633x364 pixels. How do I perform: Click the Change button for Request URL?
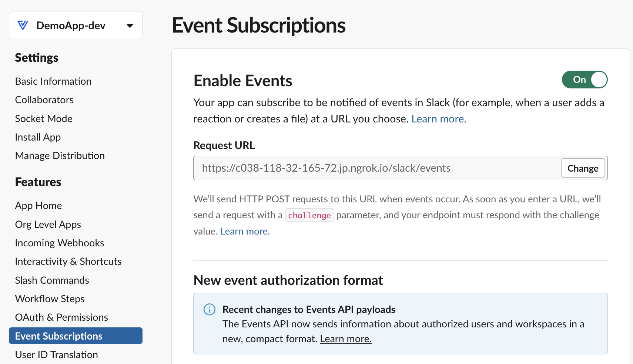point(583,168)
